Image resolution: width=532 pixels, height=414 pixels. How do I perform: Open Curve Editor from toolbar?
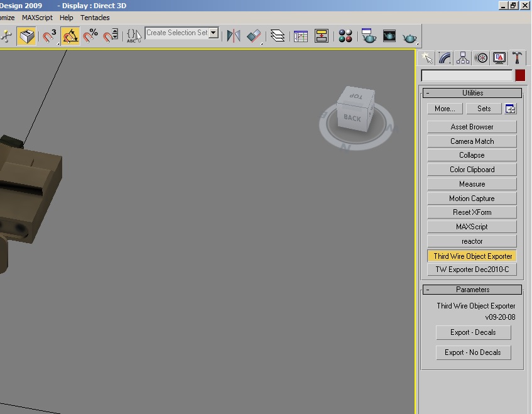[x=301, y=36]
